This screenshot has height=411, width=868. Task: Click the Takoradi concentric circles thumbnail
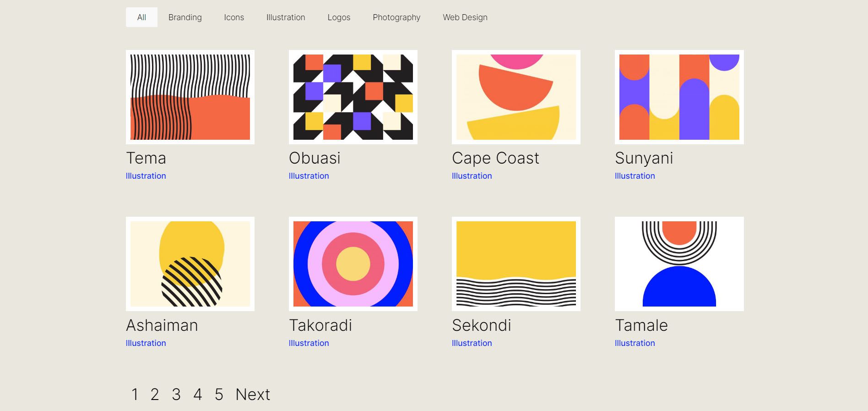pyautogui.click(x=353, y=264)
